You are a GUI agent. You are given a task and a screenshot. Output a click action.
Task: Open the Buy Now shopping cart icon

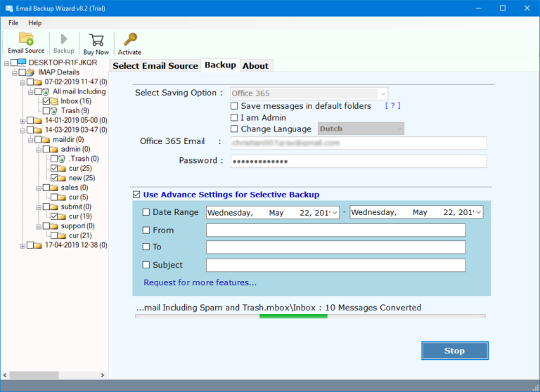point(96,39)
